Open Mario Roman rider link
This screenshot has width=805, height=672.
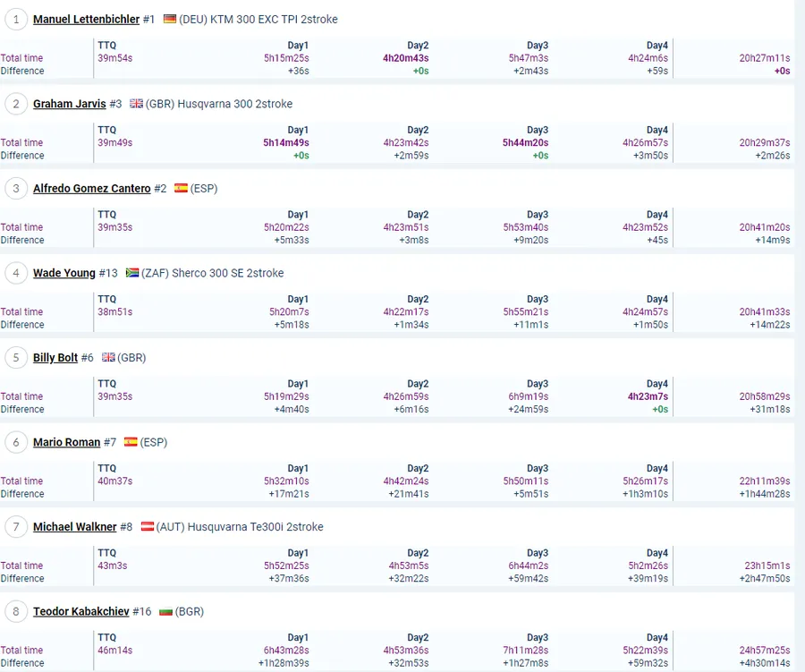66,442
